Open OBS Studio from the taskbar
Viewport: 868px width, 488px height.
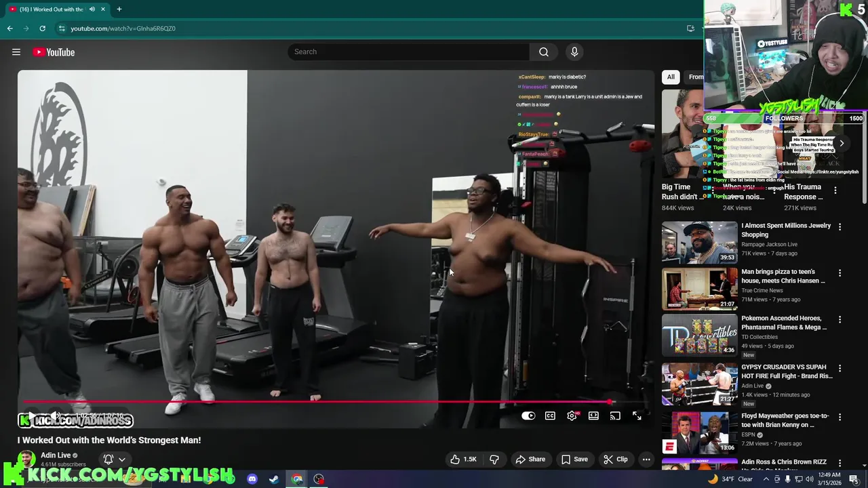tap(319, 479)
